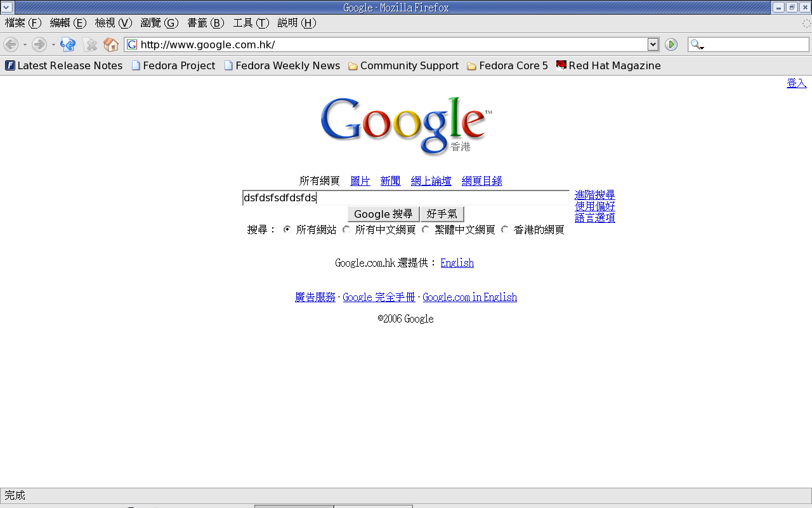
Task: Open the 說明 (H) menu
Action: point(297,23)
